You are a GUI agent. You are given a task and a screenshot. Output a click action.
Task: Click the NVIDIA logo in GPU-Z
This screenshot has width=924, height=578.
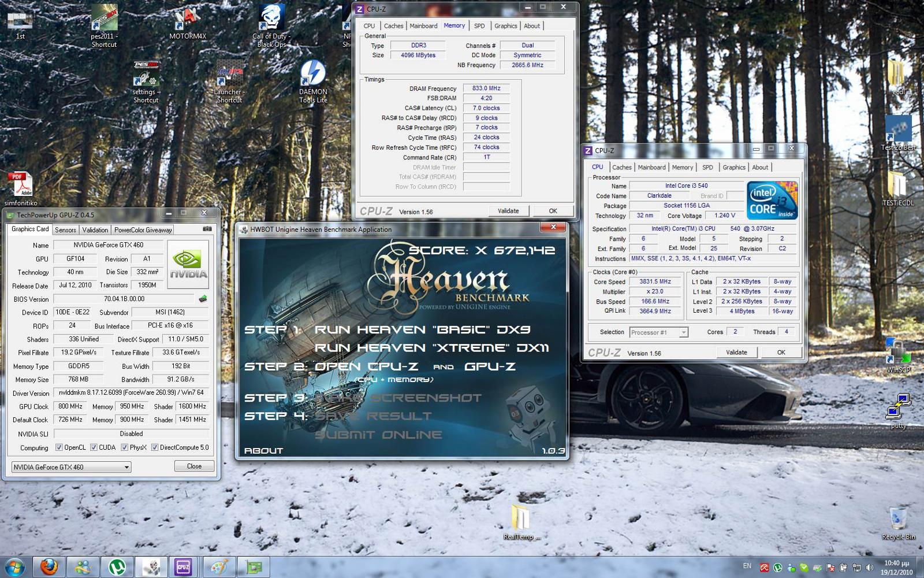tap(188, 265)
